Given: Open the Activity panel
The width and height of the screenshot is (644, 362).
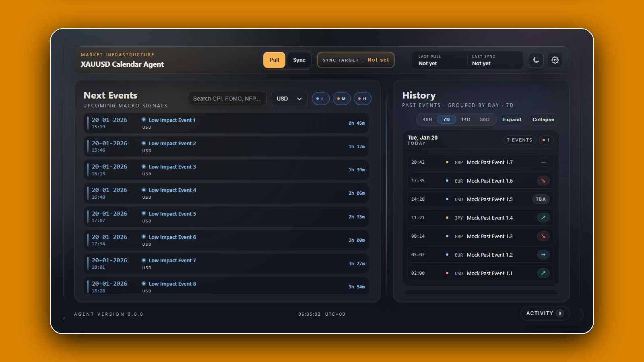Looking at the screenshot, I should (545, 313).
